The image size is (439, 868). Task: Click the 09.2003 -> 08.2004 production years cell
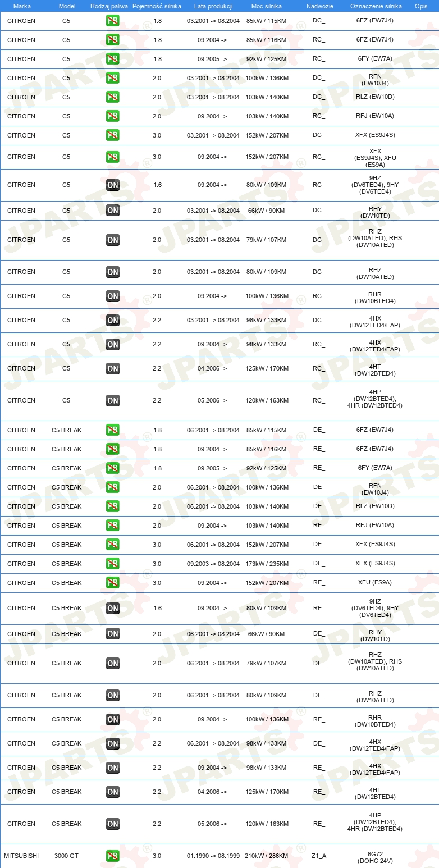[x=213, y=564]
